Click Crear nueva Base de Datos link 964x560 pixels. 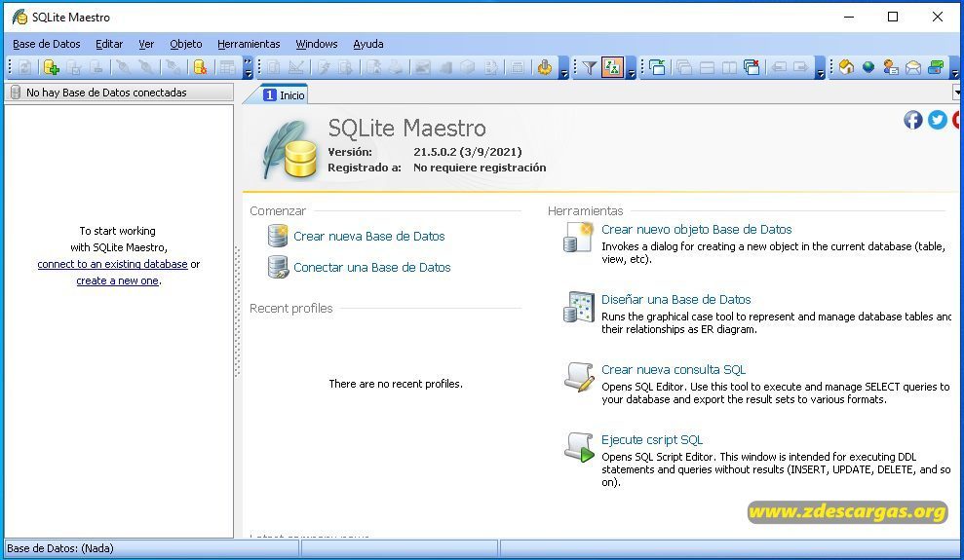pos(368,237)
